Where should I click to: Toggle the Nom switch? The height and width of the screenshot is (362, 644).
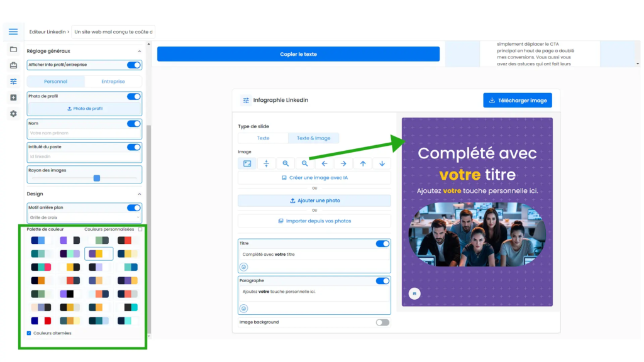tap(133, 124)
